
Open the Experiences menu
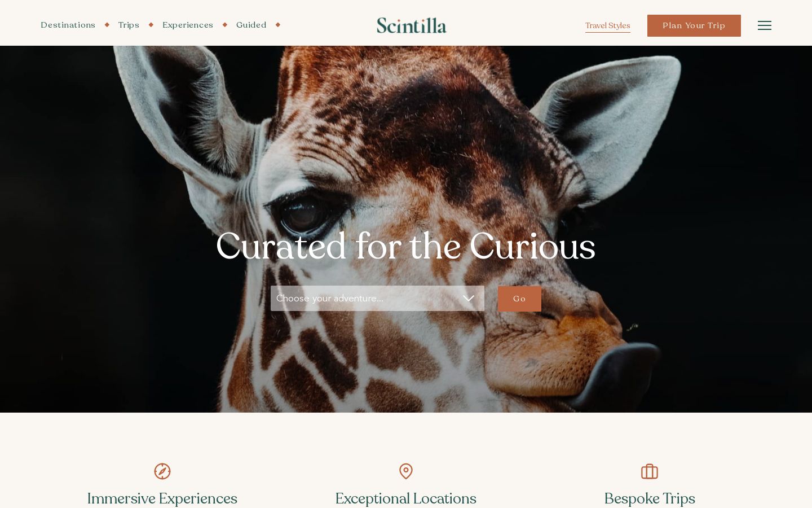pos(188,25)
